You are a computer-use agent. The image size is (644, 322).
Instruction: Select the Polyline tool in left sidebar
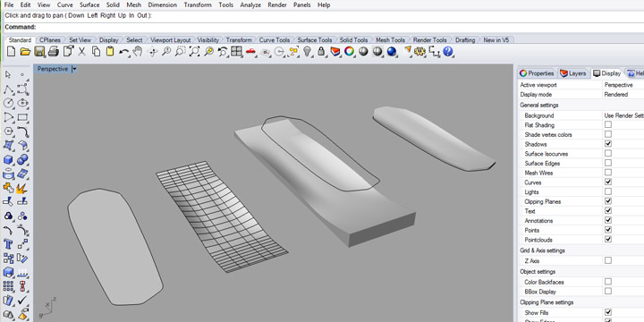click(9, 89)
